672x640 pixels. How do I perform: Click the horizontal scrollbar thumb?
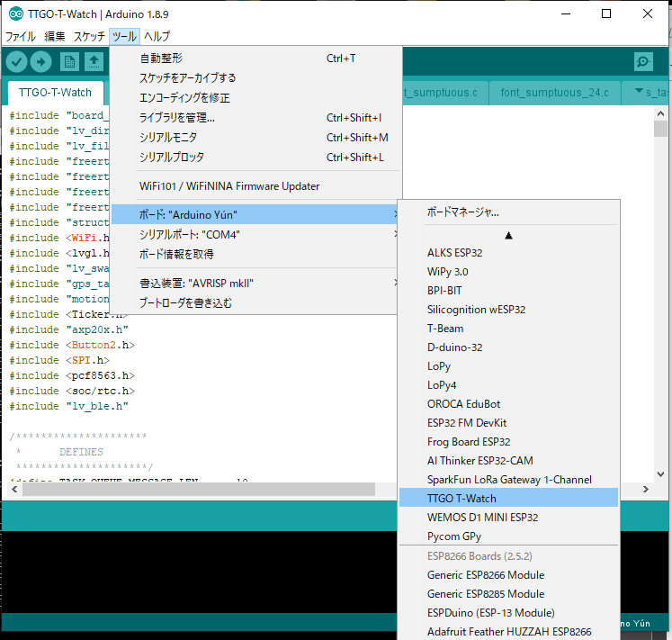tap(199, 489)
